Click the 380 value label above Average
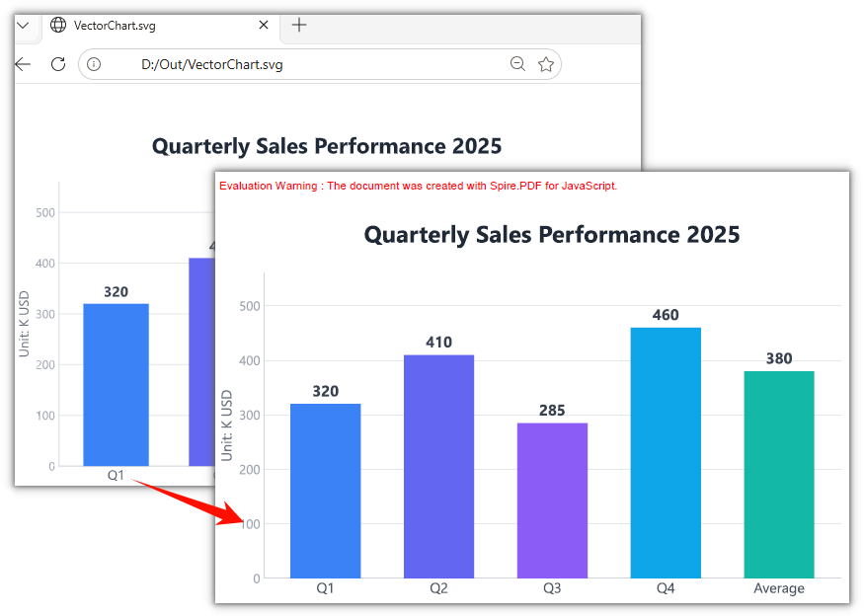 (x=779, y=358)
